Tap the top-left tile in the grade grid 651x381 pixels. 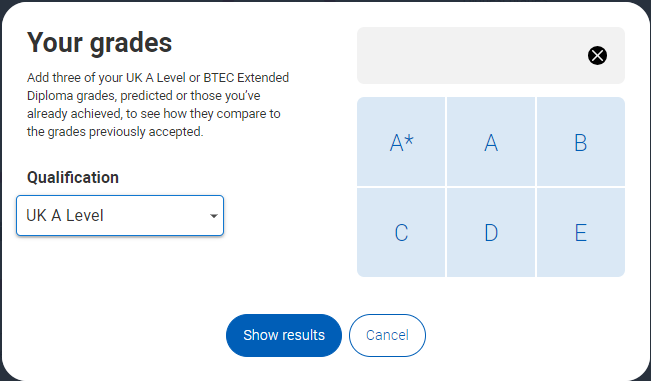[401, 142]
